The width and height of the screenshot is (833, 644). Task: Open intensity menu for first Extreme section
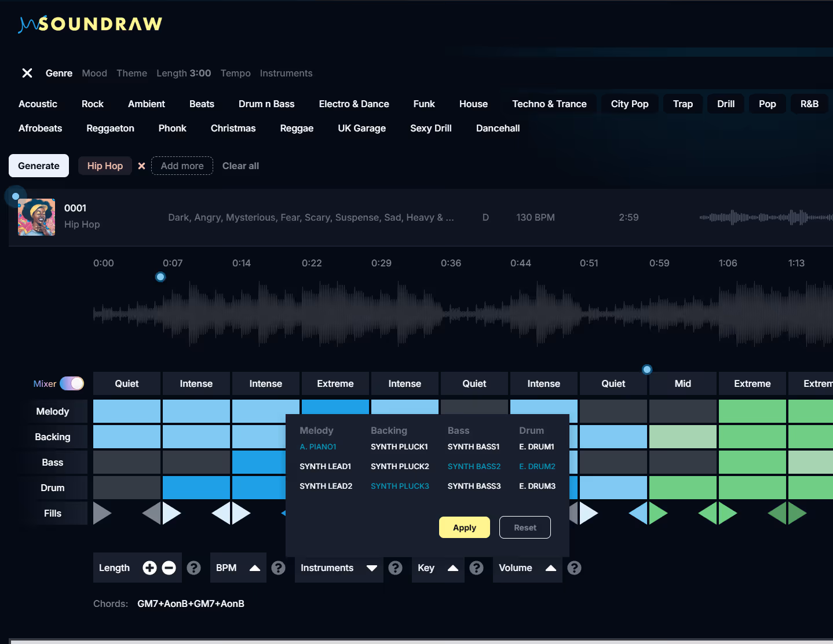[335, 383]
